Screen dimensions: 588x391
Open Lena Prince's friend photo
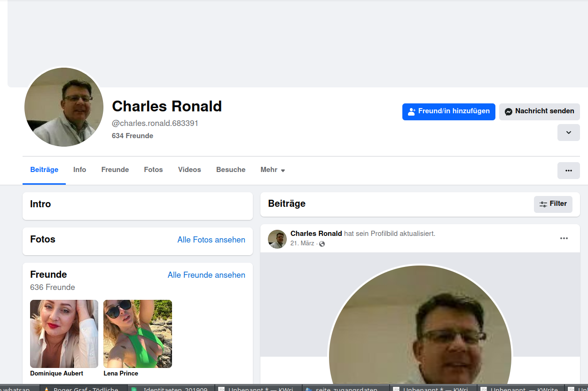(138, 334)
